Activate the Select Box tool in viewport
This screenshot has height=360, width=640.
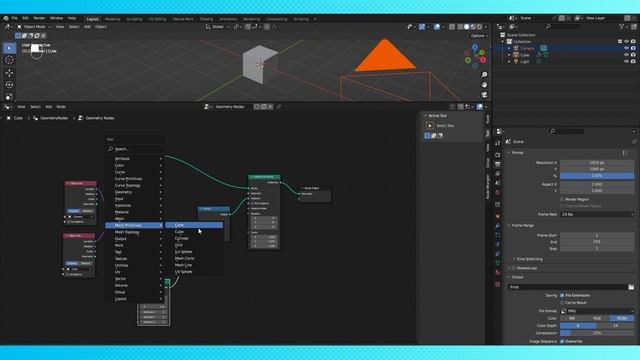click(x=9, y=48)
